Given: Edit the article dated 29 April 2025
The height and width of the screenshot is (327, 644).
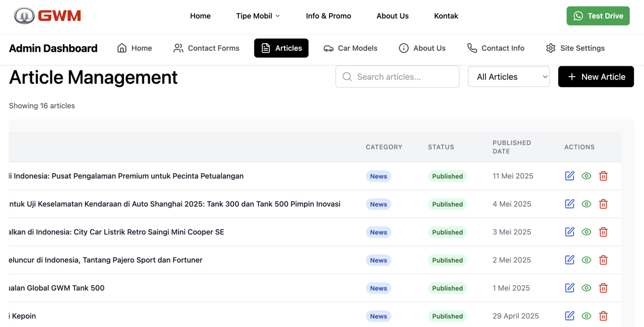Looking at the screenshot, I should point(569,316).
